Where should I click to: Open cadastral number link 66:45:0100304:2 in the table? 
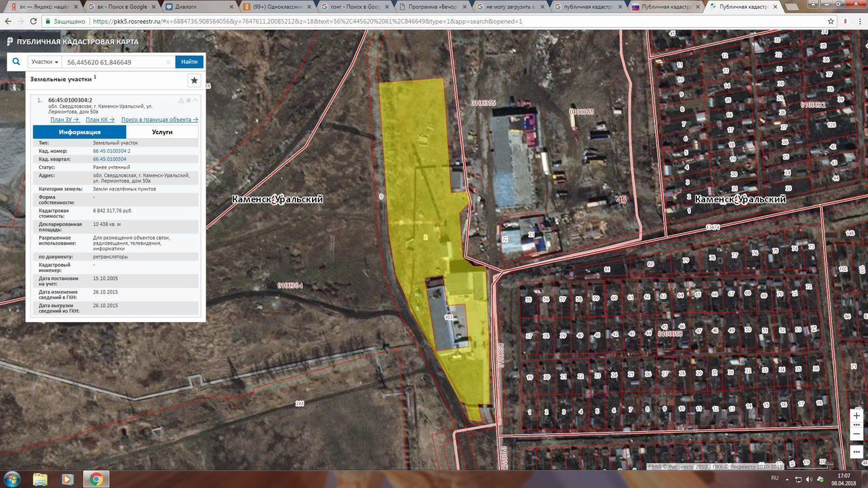point(112,151)
